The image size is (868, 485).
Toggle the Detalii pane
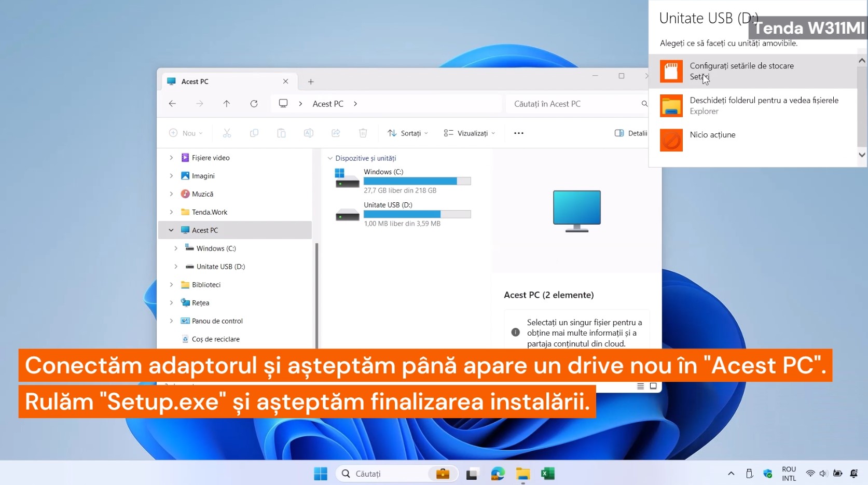tap(631, 133)
